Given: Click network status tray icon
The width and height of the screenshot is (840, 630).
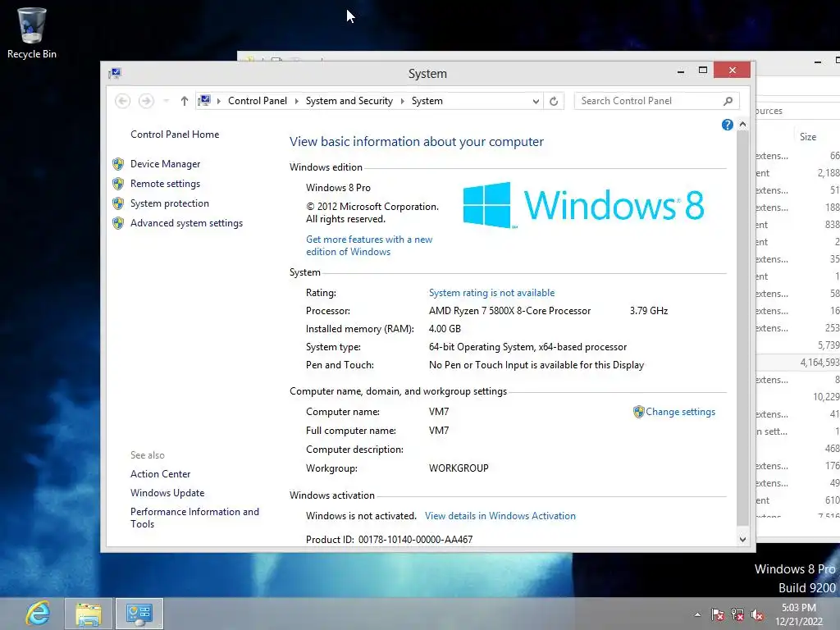Looking at the screenshot, I should pyautogui.click(x=737, y=614).
